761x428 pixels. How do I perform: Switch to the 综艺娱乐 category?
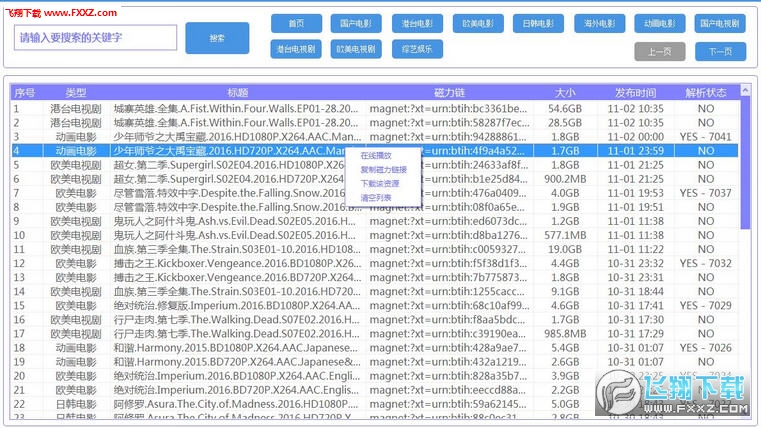417,49
